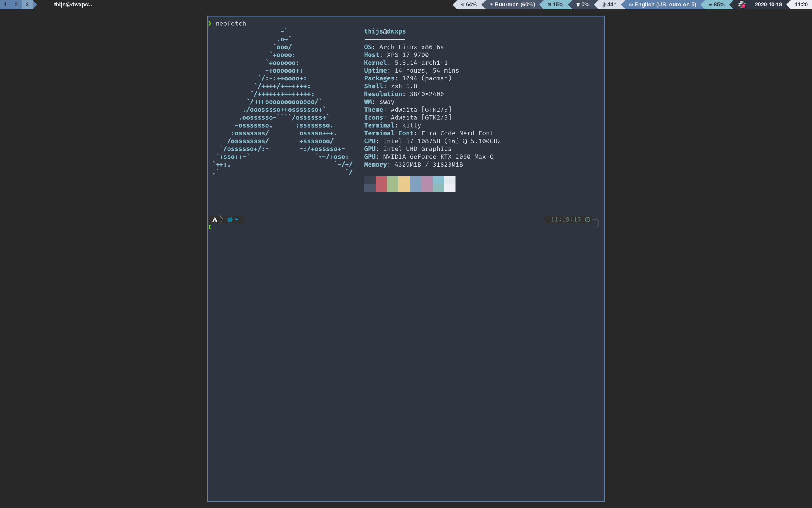Click the thijs@dwxps:~ window title

click(73, 4)
